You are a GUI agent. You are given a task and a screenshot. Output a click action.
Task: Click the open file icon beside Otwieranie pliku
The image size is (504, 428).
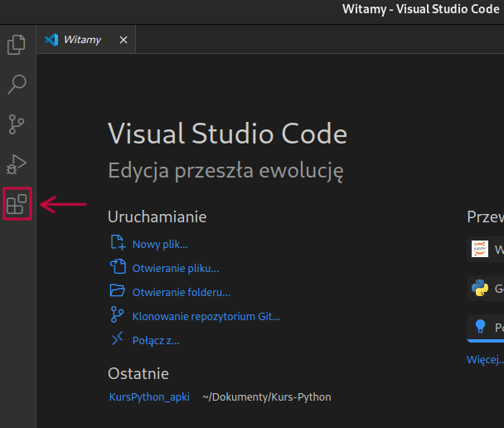pyautogui.click(x=118, y=266)
